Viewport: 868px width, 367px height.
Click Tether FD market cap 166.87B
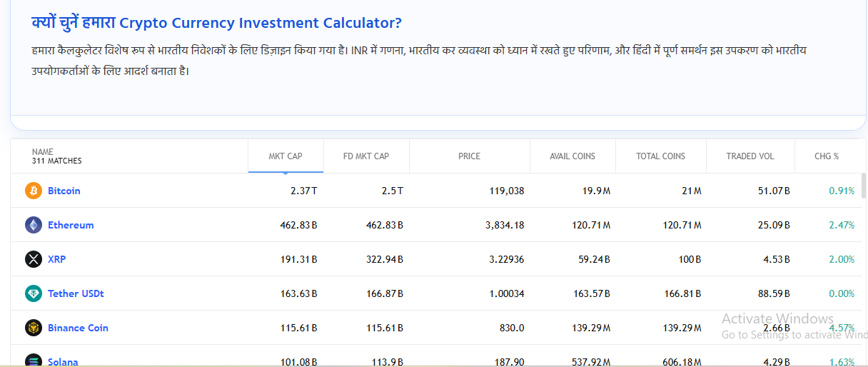(x=384, y=293)
